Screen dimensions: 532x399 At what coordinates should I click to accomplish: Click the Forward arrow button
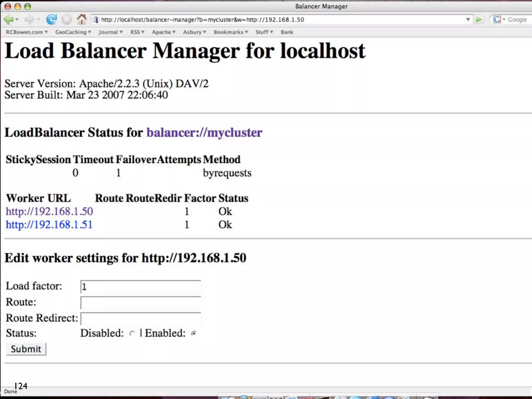pyautogui.click(x=29, y=19)
